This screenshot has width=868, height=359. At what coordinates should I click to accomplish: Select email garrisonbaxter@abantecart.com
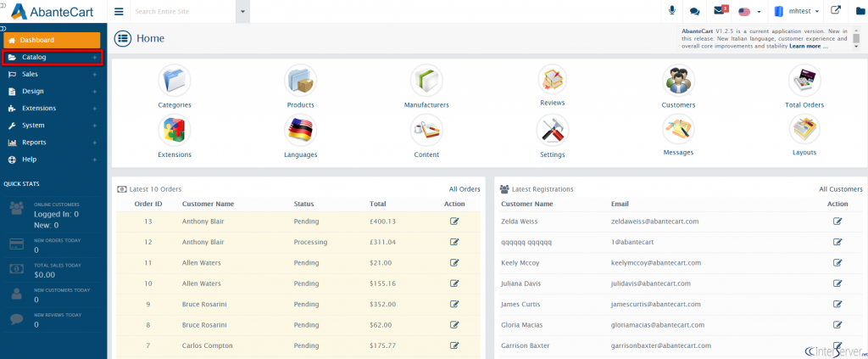pyautogui.click(x=661, y=345)
